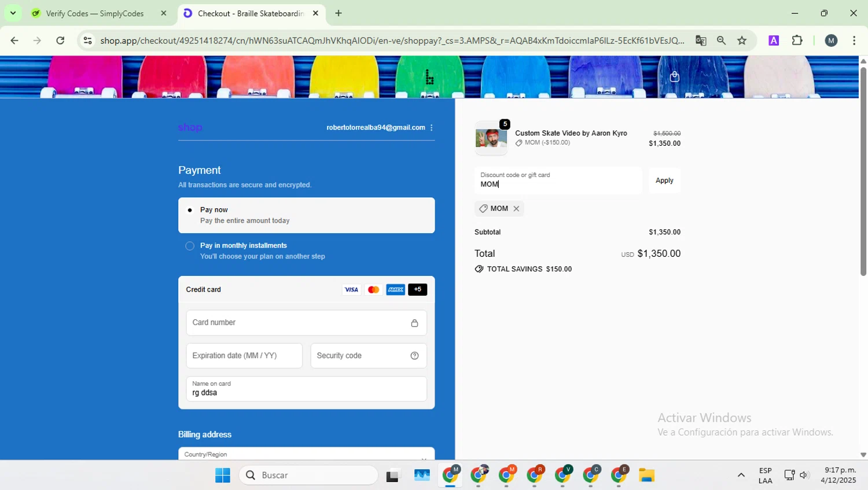Open account options next to email

tap(432, 127)
